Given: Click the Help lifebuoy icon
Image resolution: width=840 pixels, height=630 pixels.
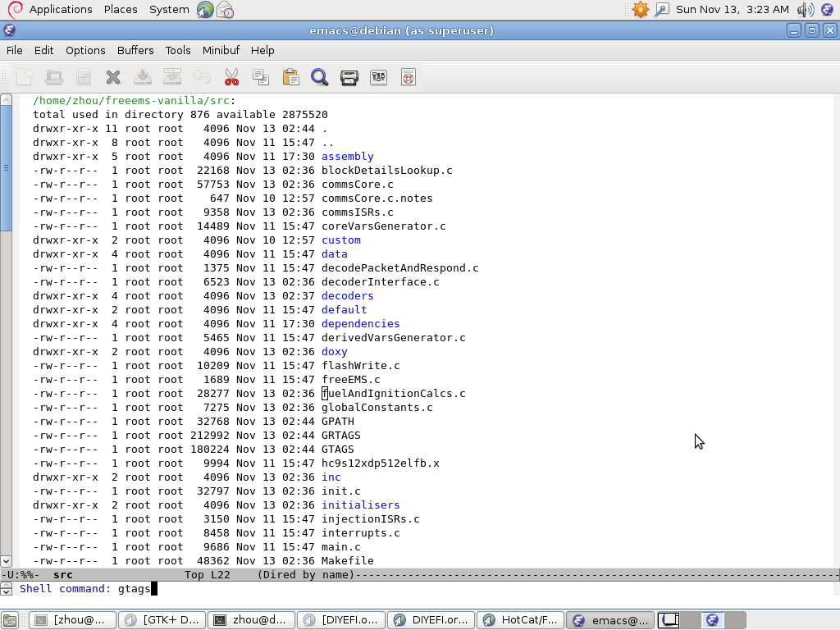Looking at the screenshot, I should [409, 77].
